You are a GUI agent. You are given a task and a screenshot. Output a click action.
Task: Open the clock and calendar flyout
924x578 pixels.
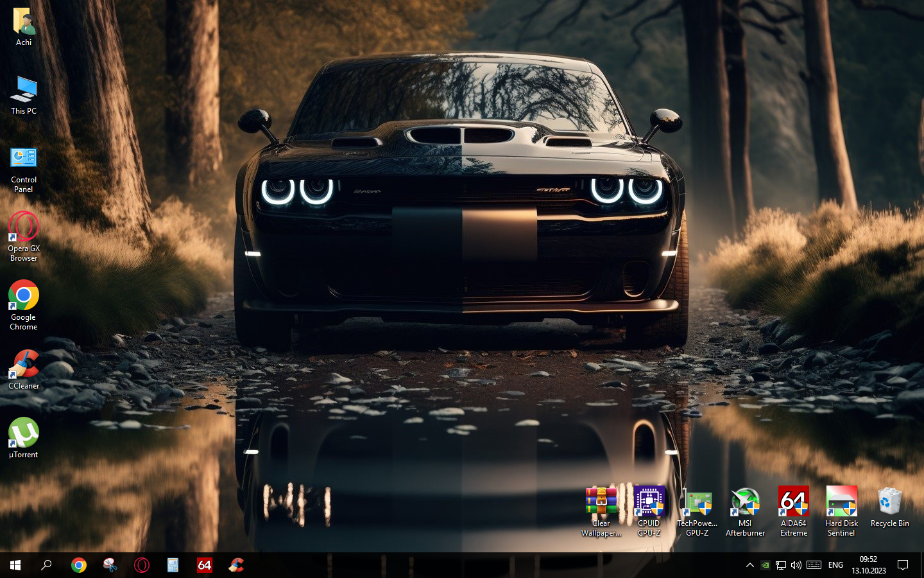(868, 565)
